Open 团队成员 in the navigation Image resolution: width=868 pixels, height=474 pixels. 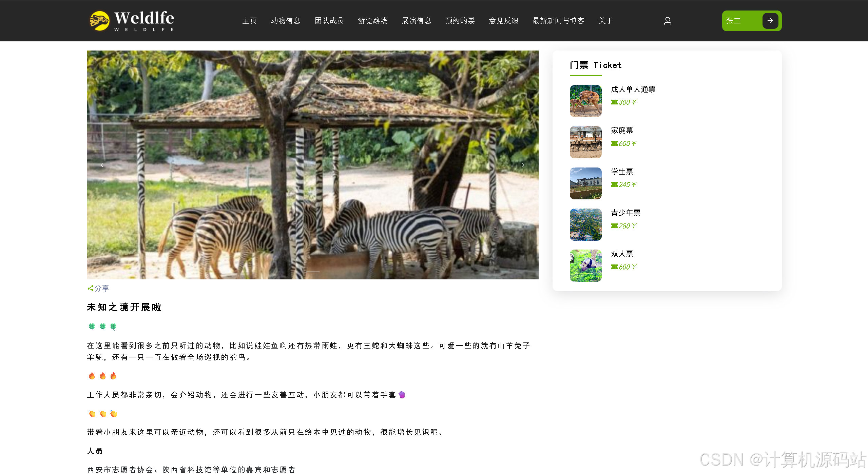pyautogui.click(x=329, y=21)
